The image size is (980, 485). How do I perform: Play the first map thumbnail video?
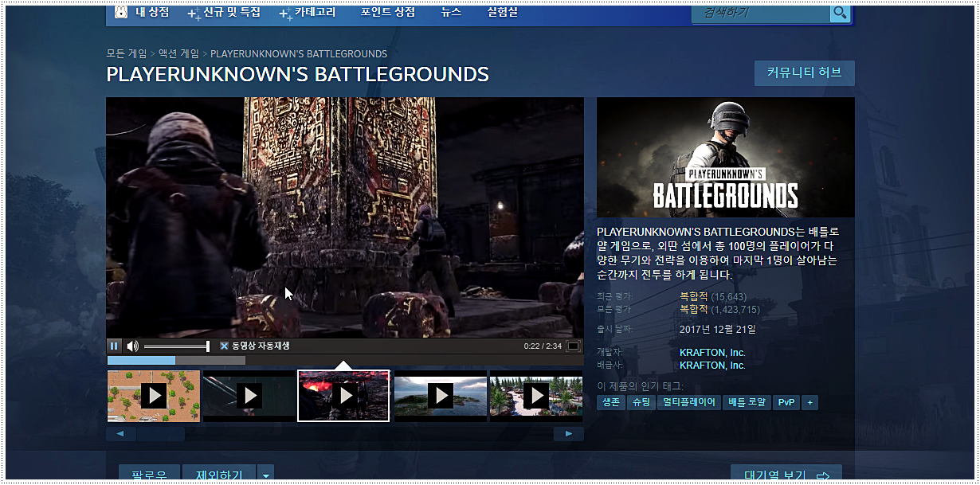pyautogui.click(x=154, y=396)
